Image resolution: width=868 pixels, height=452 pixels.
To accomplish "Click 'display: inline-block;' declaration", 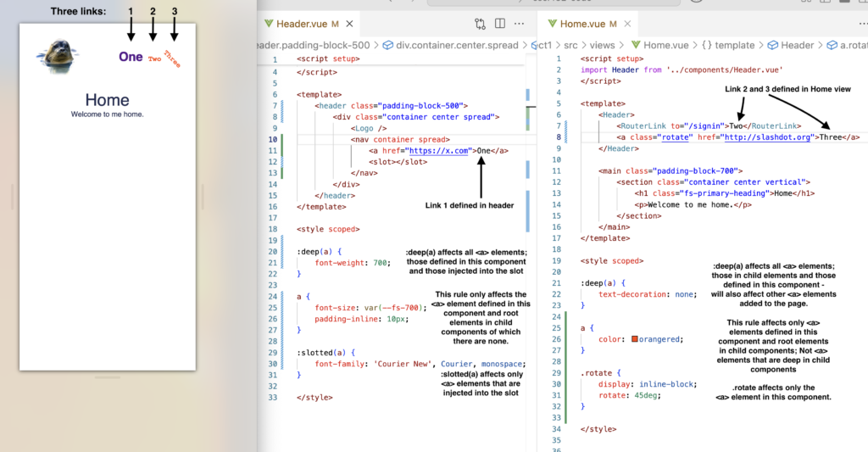I will click(648, 384).
